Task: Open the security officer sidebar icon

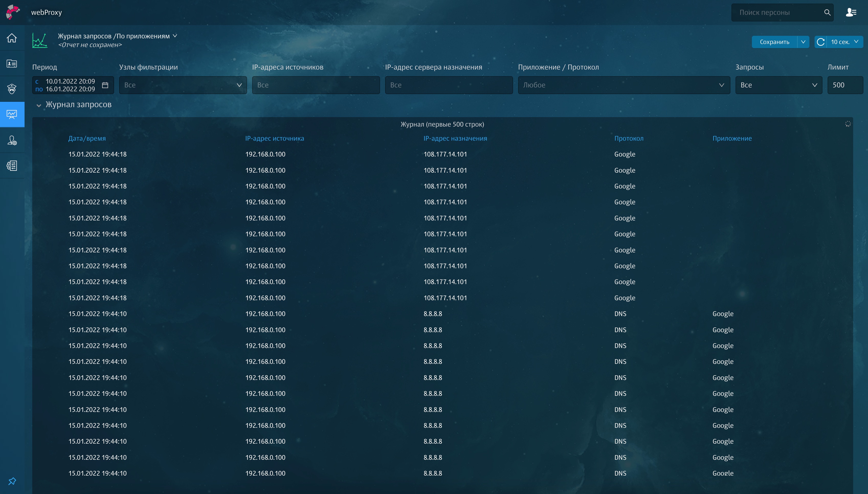Action: click(x=12, y=89)
